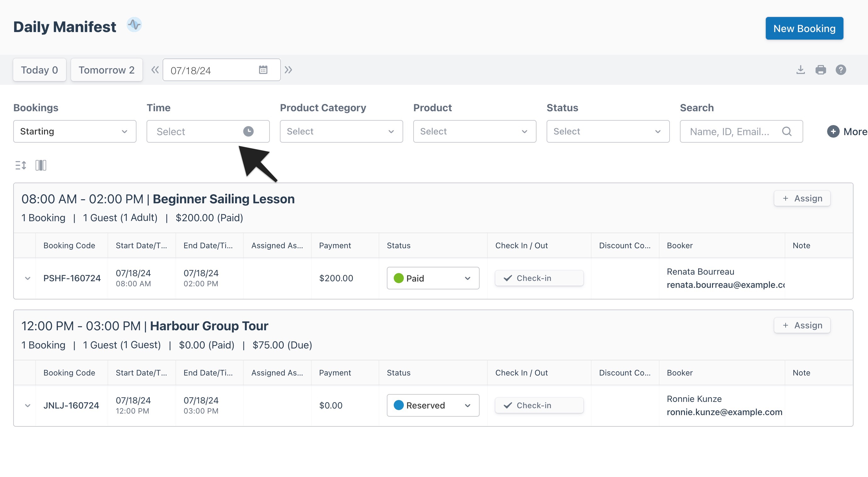Go to next day with double-right arrows

(288, 70)
